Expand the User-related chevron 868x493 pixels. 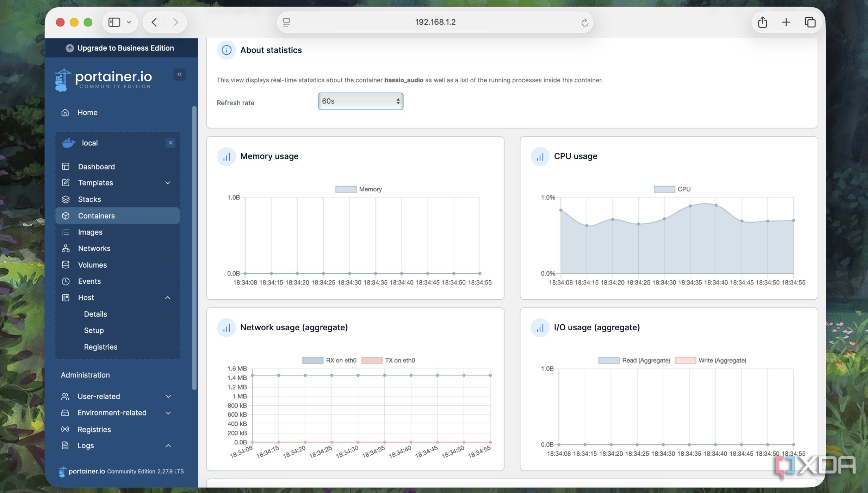pos(168,396)
